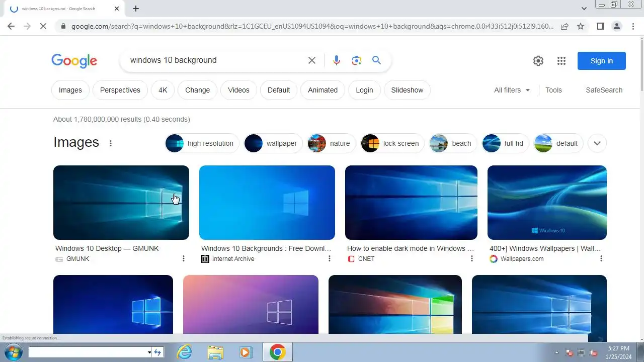Open '400+] Windows Wallpapers' link
644x362 pixels.
(545, 248)
